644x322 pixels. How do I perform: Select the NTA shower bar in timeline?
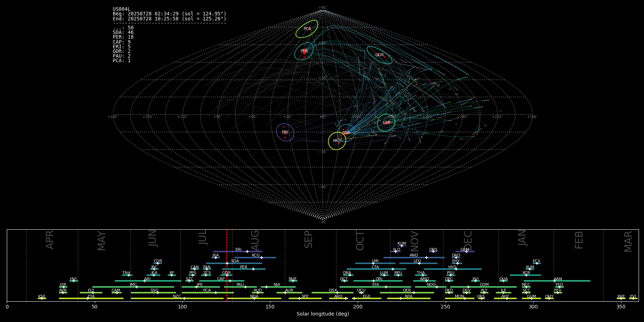pyautogui.click(x=409, y=298)
